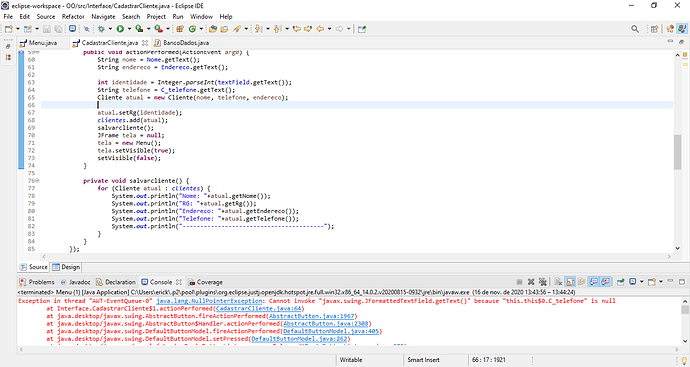Screen dimensions: 690x367
Task: Expand the Run dropdown arrow
Action: pos(129,29)
